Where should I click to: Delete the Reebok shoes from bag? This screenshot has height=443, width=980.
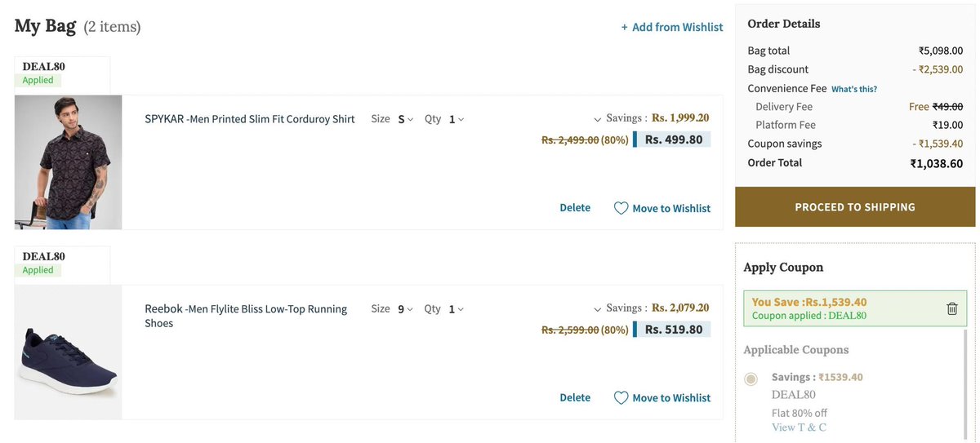coord(575,398)
